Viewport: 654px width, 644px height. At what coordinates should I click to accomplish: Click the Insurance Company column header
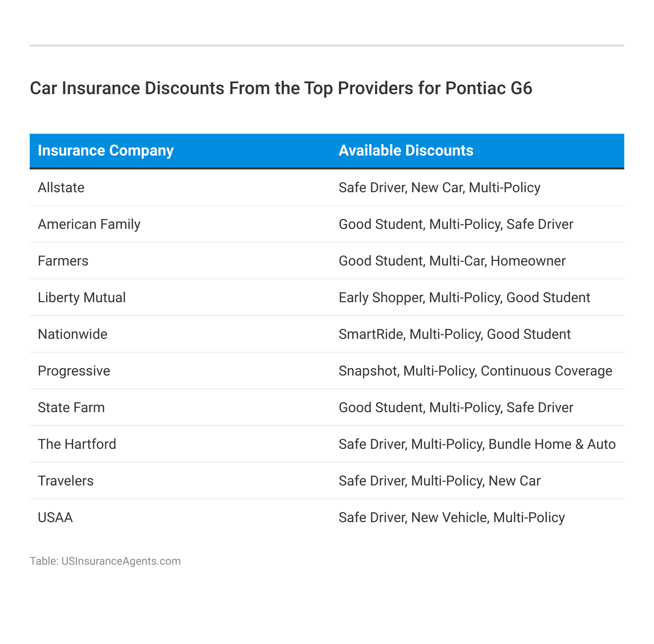point(106,151)
